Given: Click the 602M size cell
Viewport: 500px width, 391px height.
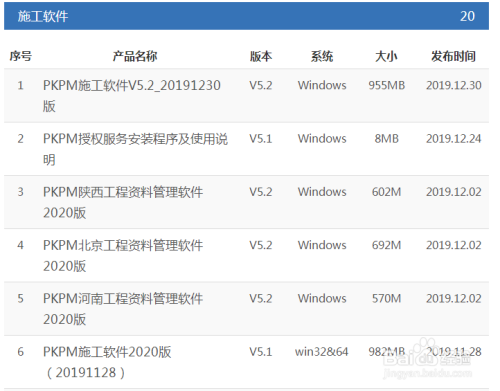Looking at the screenshot, I should [387, 192].
